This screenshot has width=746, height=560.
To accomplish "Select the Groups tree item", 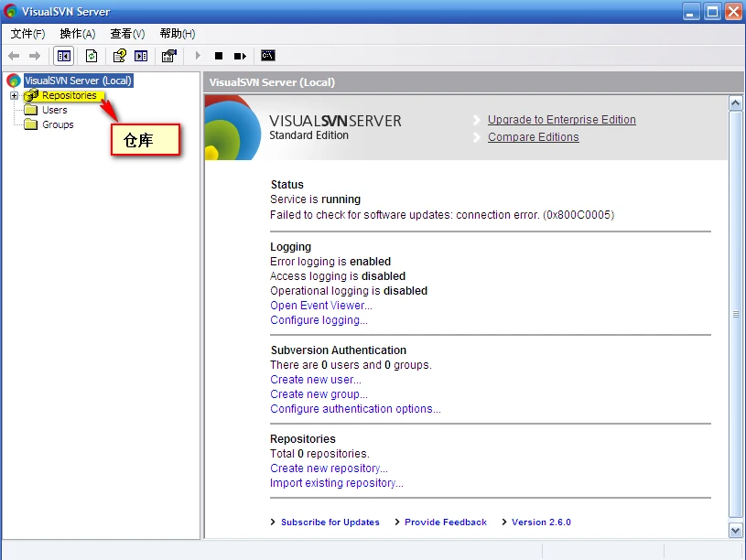I will 58,124.
